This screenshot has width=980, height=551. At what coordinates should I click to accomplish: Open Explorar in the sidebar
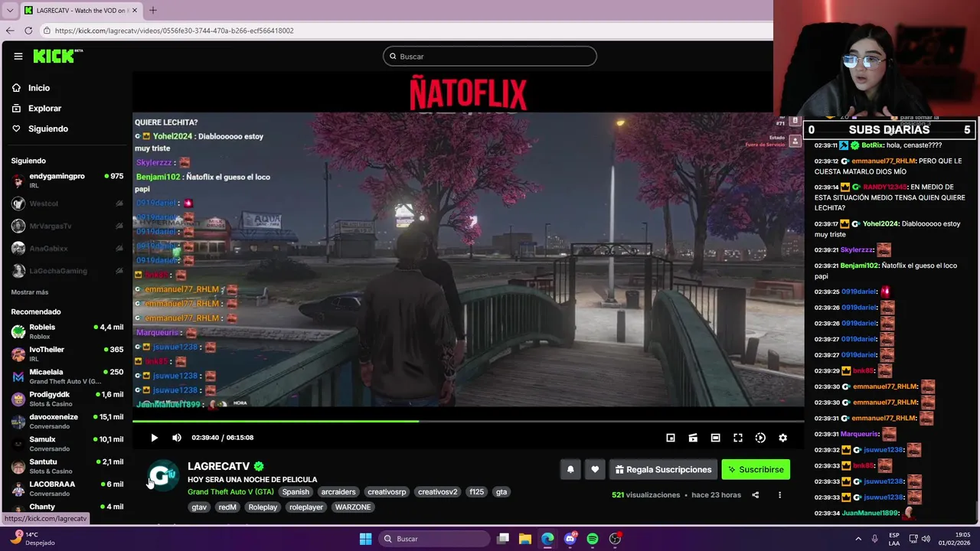point(44,109)
